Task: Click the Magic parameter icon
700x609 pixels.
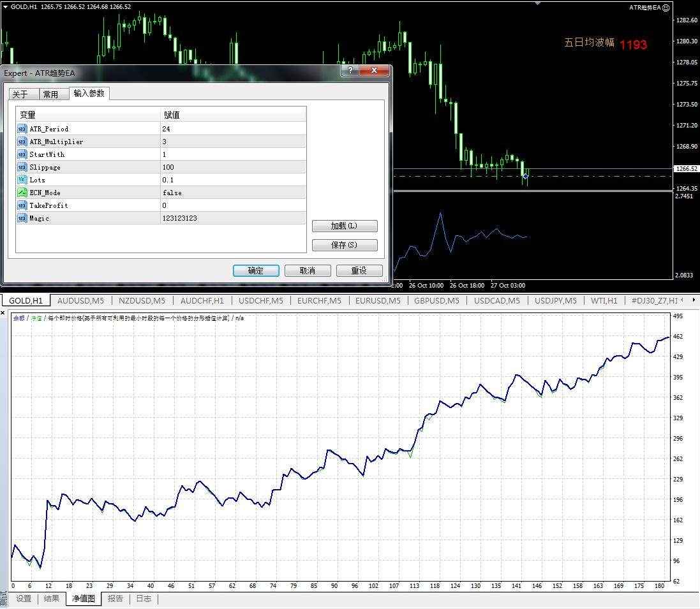Action: pos(22,218)
